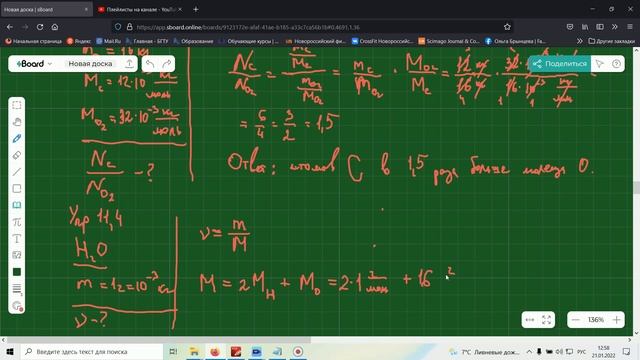Screen dimensions: 640x360
Task: Redo the last undone stroke
Action: pyautogui.click(x=167, y=64)
